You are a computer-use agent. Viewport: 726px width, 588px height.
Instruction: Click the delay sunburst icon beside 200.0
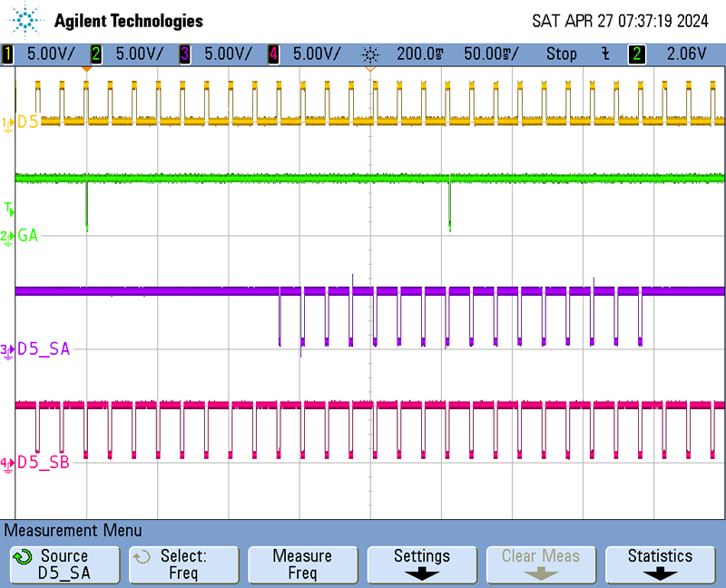click(370, 54)
